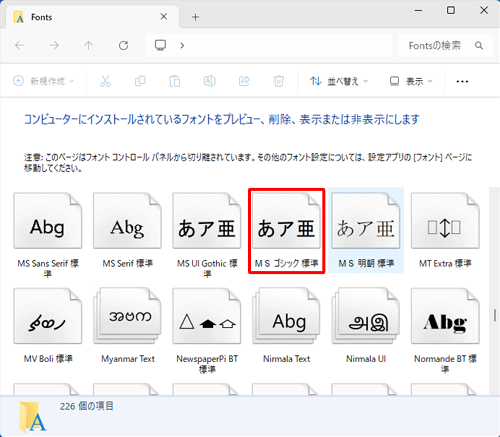Click the Myanmar Text label
The width and height of the screenshot is (500, 437).
click(x=128, y=359)
